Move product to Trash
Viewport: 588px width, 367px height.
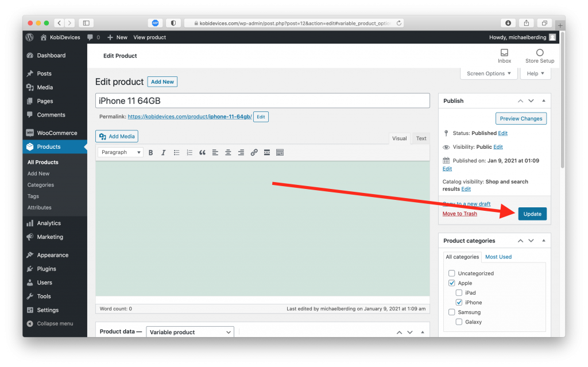pos(460,214)
